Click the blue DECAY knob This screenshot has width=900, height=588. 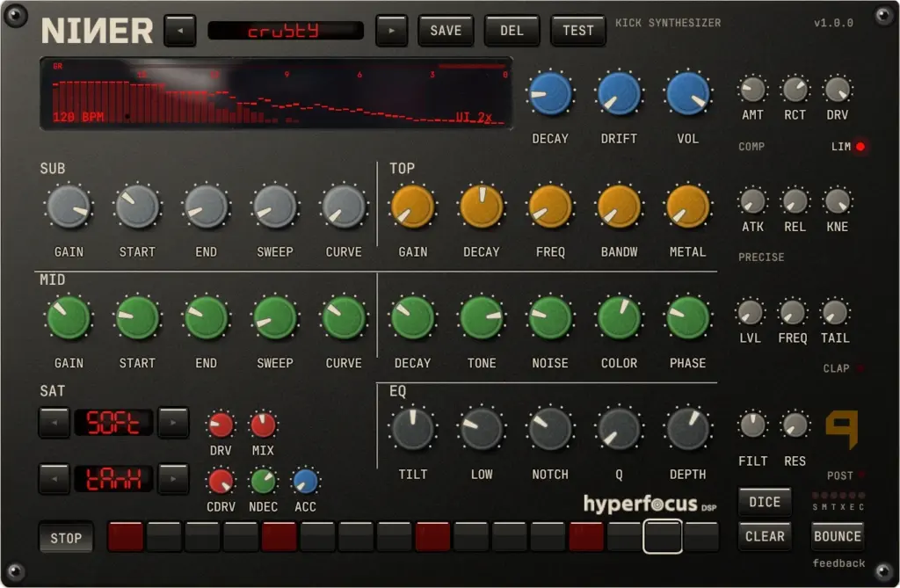(550, 93)
